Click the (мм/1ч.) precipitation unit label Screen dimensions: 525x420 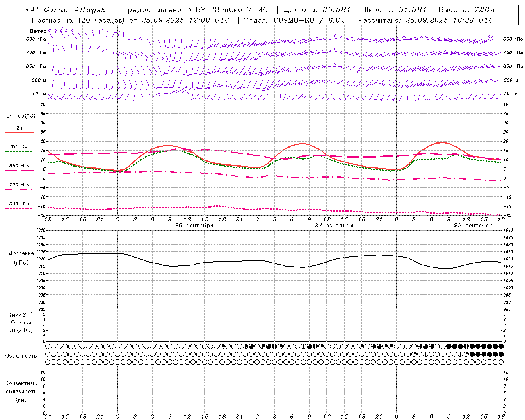click(x=21, y=330)
